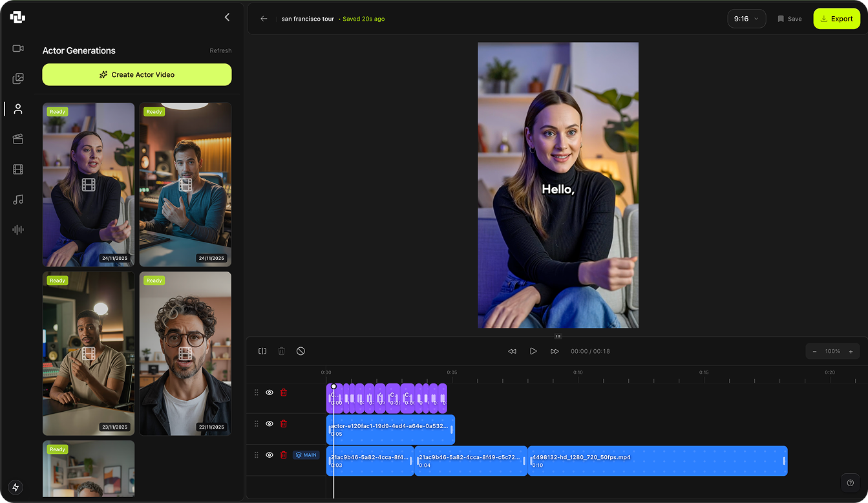This screenshot has height=503, width=868.
Task: Zoom out timeline with minus button
Action: [x=814, y=351]
